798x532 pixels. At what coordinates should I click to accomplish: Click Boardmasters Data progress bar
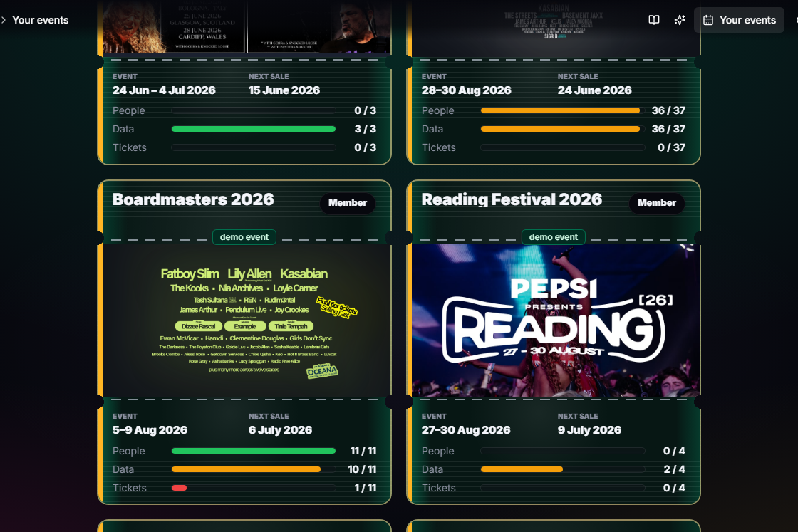coord(254,469)
